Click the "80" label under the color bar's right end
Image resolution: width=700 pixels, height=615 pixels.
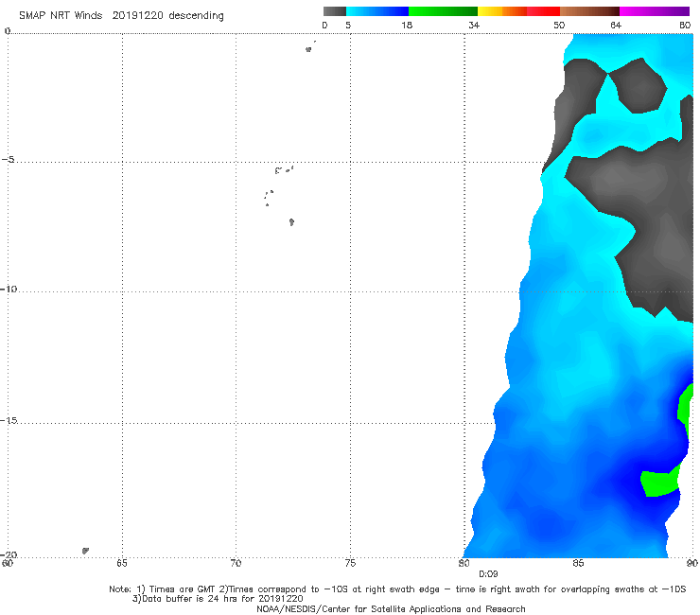pos(685,25)
